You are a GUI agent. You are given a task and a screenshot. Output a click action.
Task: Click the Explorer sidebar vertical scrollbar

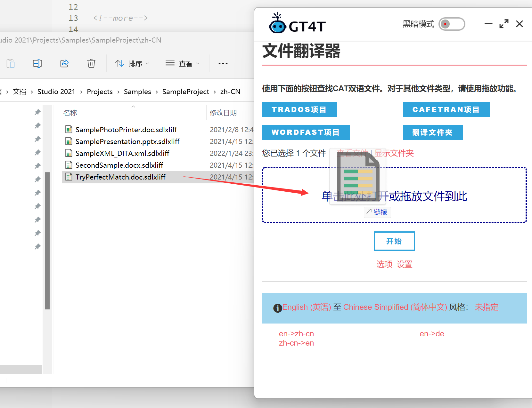coord(47,240)
